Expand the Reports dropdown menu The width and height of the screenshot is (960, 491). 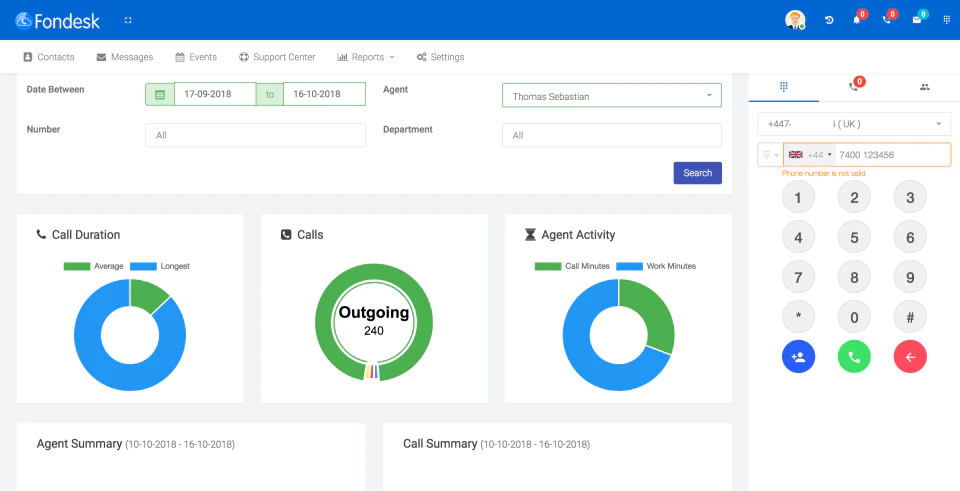point(366,57)
